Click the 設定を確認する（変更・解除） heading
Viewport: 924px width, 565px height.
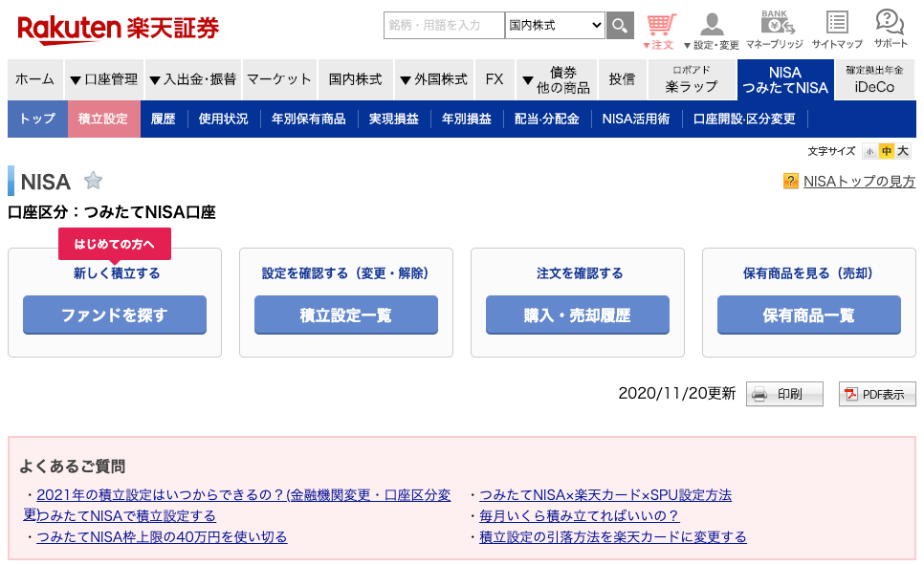tap(345, 273)
